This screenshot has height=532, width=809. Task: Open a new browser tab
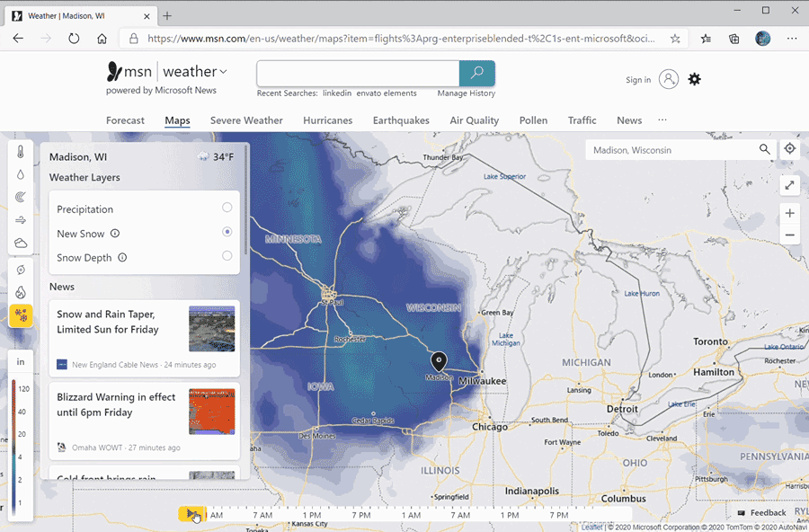coord(166,16)
